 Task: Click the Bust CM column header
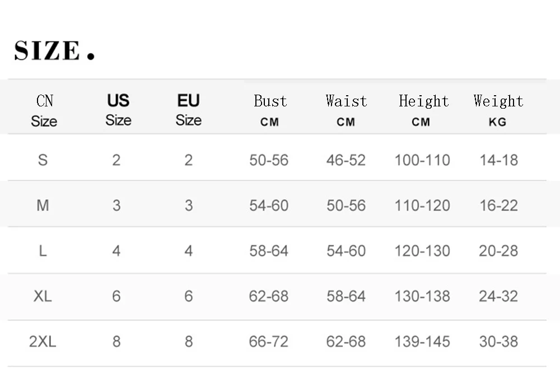click(x=270, y=110)
